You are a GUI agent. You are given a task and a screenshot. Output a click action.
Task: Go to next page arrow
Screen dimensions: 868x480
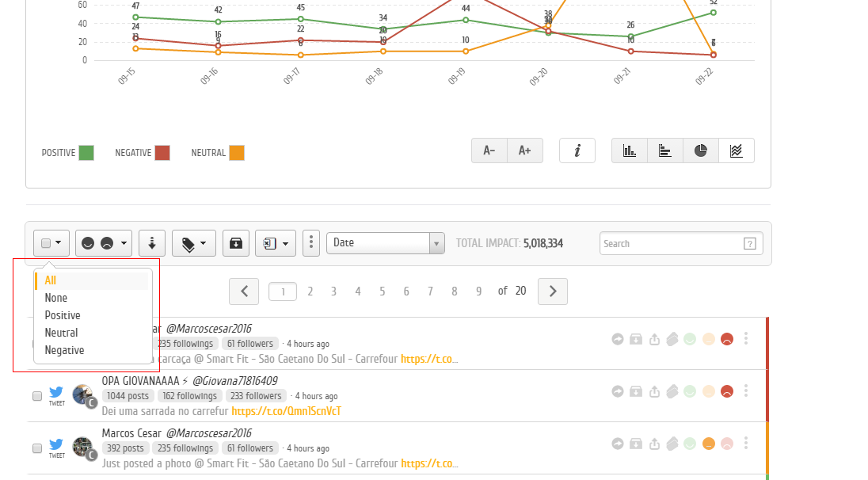553,291
